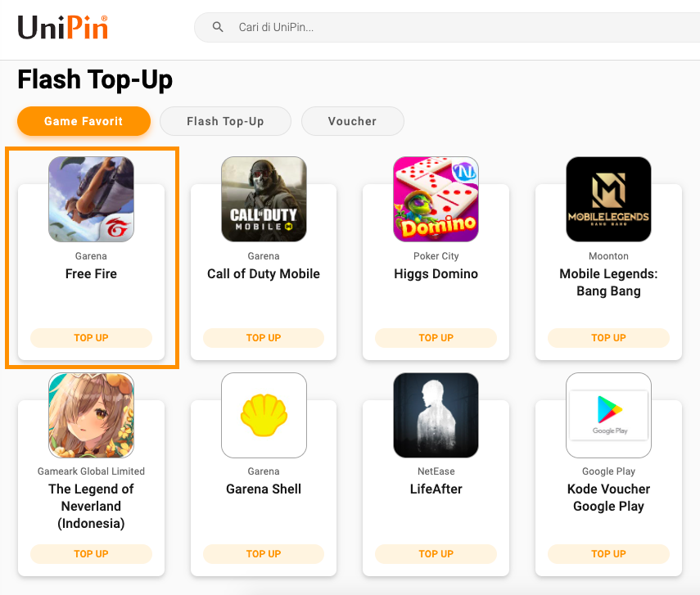700x595 pixels.
Task: Select the Call of Duty Mobile icon
Action: [264, 199]
